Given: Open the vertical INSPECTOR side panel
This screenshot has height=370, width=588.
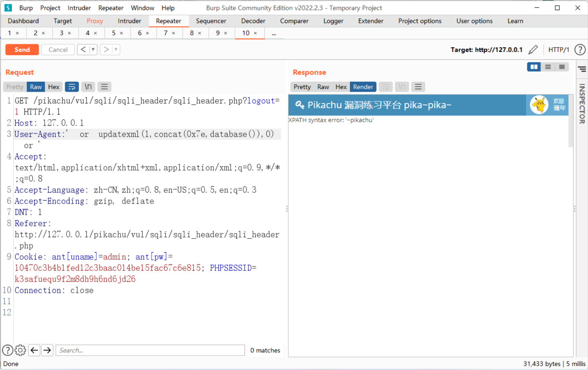Looking at the screenshot, I should pyautogui.click(x=582, y=104).
